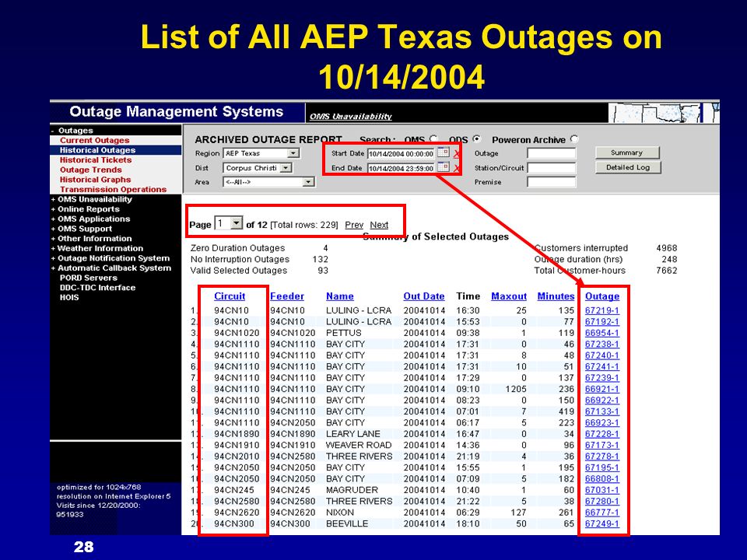The image size is (747, 560).
Task: Open the Area dropdown showing All
Action: coord(268,182)
